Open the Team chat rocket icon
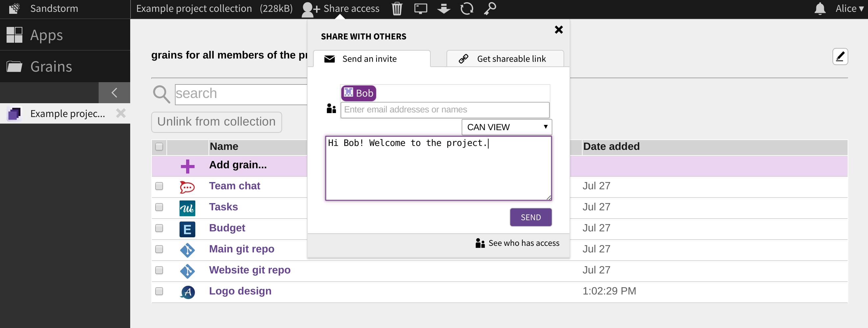Image resolution: width=868 pixels, height=328 pixels. point(187,187)
